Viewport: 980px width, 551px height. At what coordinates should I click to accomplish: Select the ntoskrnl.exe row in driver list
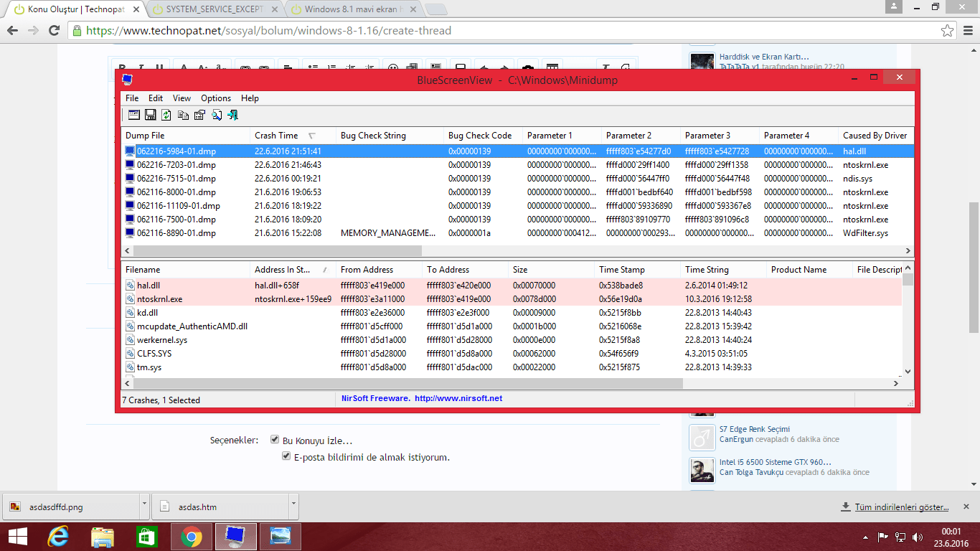(512, 299)
